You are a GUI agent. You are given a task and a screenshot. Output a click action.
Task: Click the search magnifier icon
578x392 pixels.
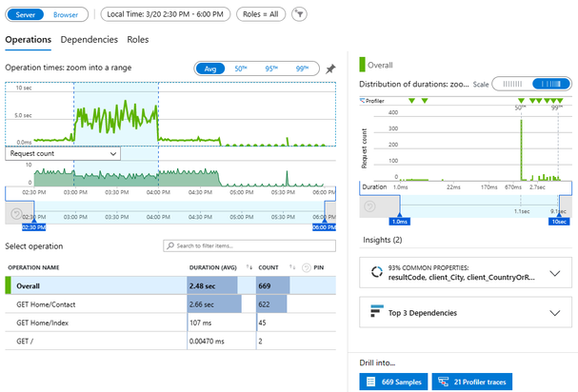pyautogui.click(x=170, y=245)
